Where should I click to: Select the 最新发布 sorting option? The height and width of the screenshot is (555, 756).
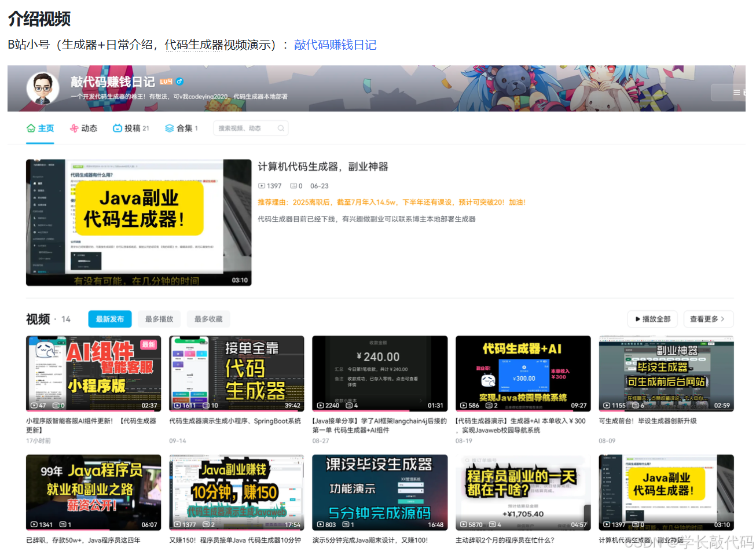click(109, 319)
